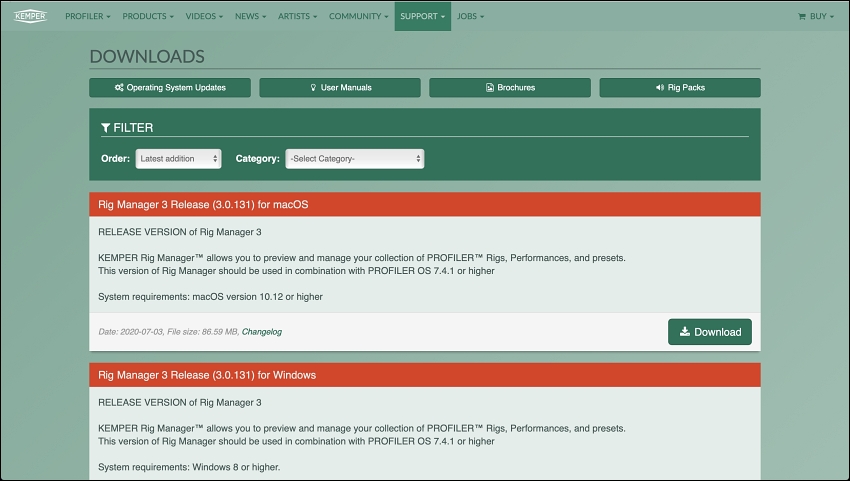Open the Changelog link for macOS release
The image size is (850, 481).
(262, 332)
